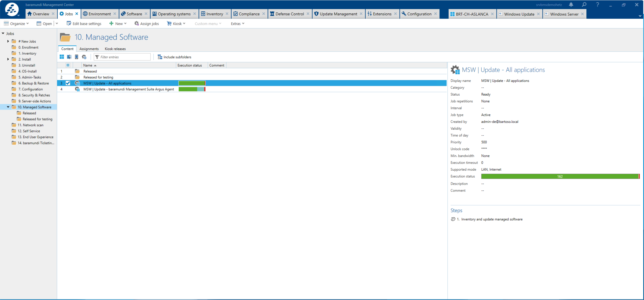Click Edit base settings button
This screenshot has height=300, width=644.
[x=84, y=24]
